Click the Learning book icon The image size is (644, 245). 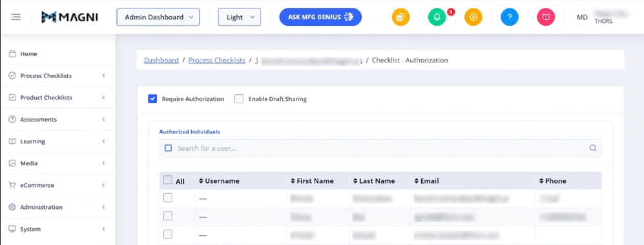(x=12, y=141)
